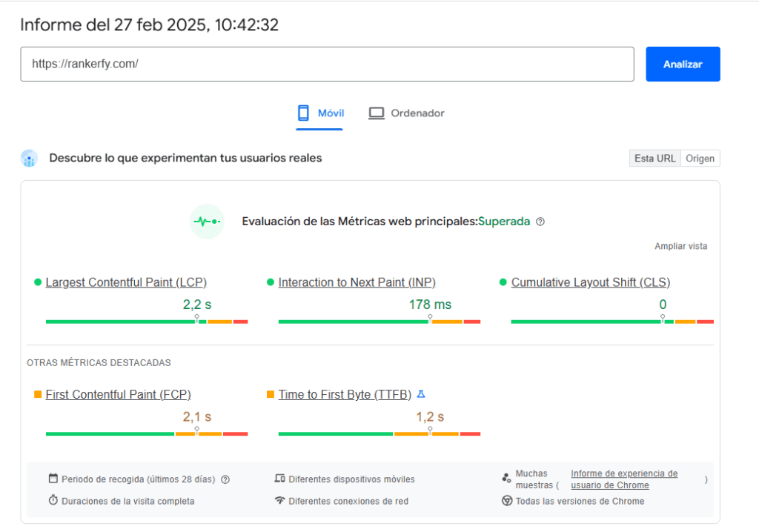Click the LCP distribution bar marker
This screenshot has width=759, height=532.
click(197, 319)
